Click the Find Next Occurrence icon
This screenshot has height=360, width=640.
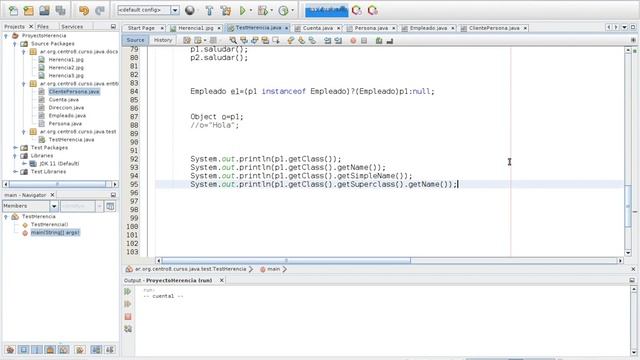[x=255, y=40]
